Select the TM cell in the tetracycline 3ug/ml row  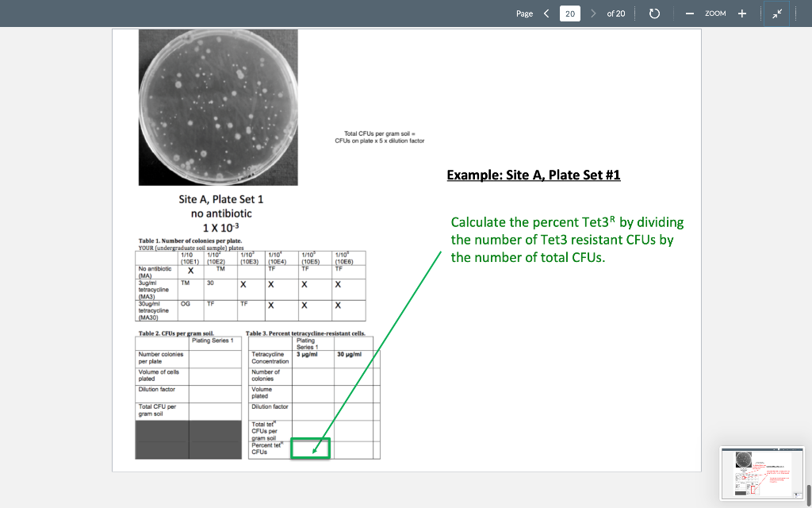[x=185, y=282]
